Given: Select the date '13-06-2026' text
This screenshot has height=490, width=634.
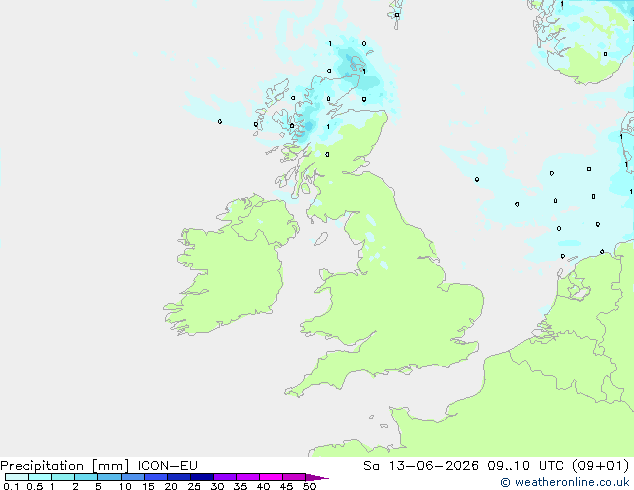Looking at the screenshot, I should [x=433, y=466].
